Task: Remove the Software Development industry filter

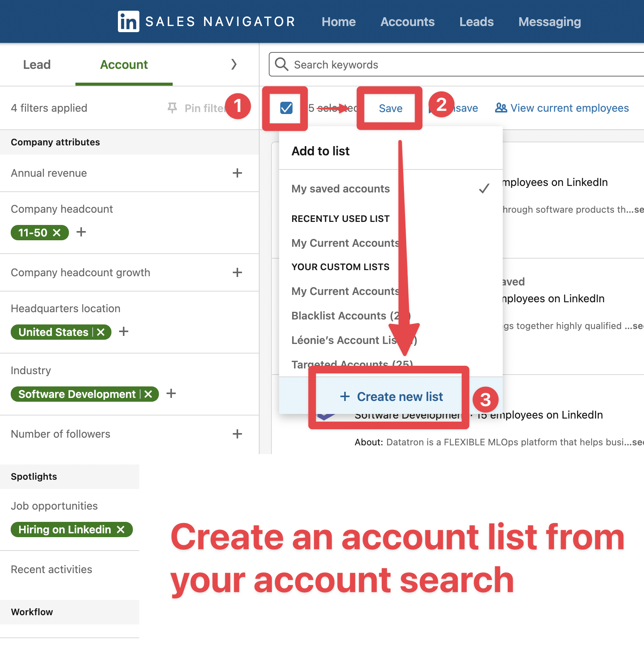Action: [149, 394]
